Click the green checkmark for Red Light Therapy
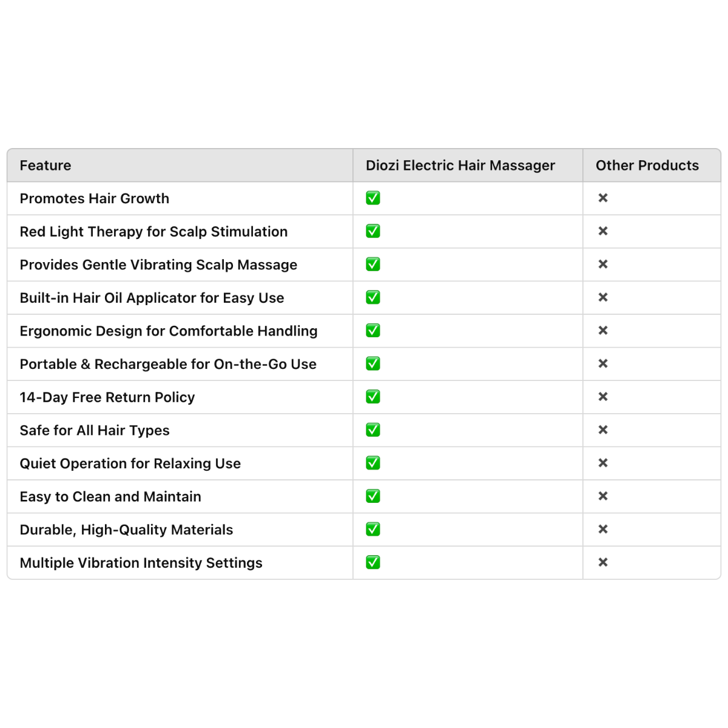Viewport: 728px width, 728px height. pos(373,231)
